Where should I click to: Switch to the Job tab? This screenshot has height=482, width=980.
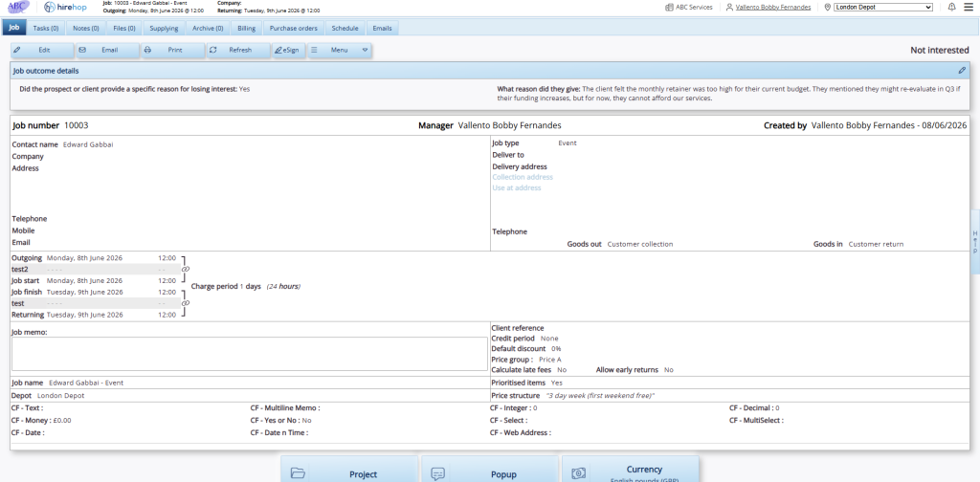[x=14, y=28]
